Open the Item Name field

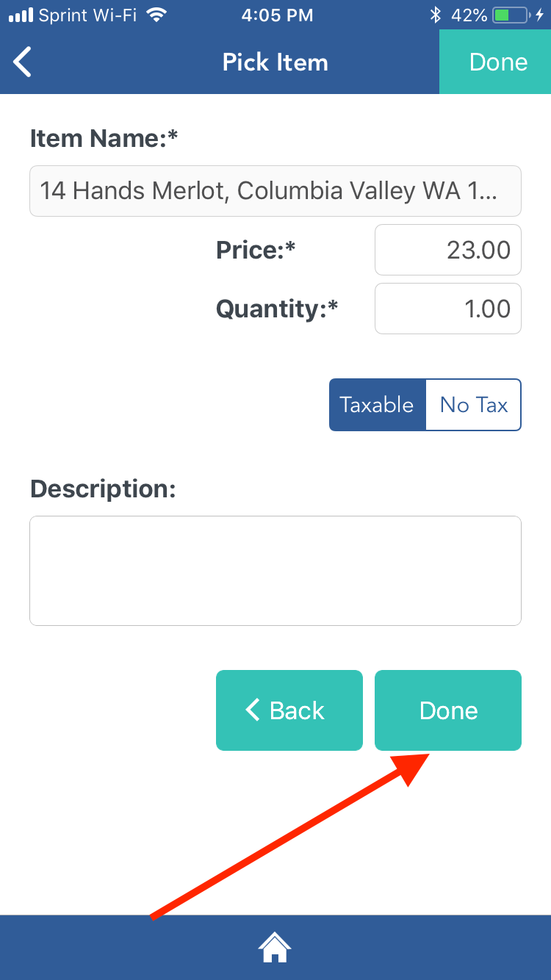(275, 191)
